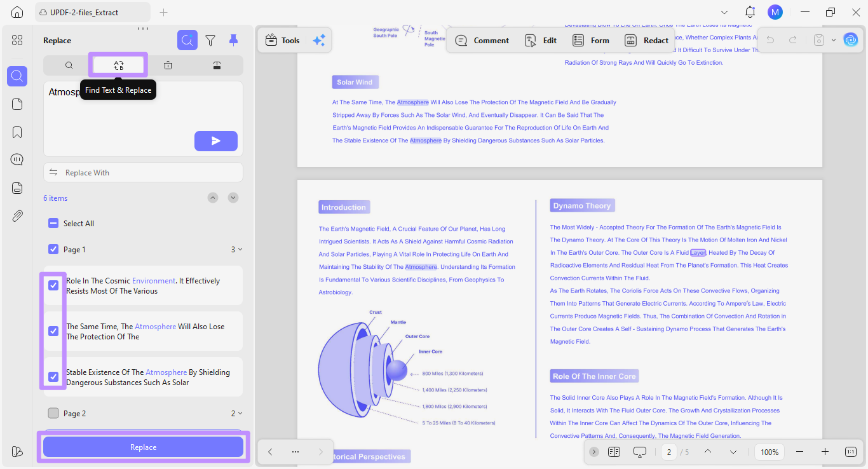Screen dimensions: 868x469
Task: Switch to Form mode
Action: 591,40
